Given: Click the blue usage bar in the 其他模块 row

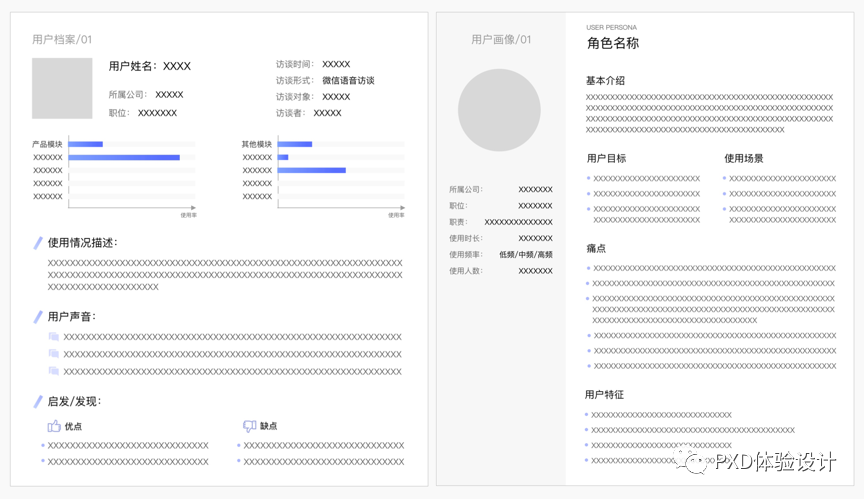Looking at the screenshot, I should tap(295, 144).
